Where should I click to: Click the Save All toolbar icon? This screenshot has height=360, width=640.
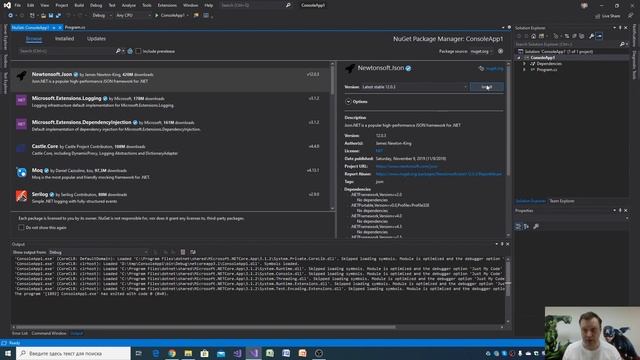[58, 16]
